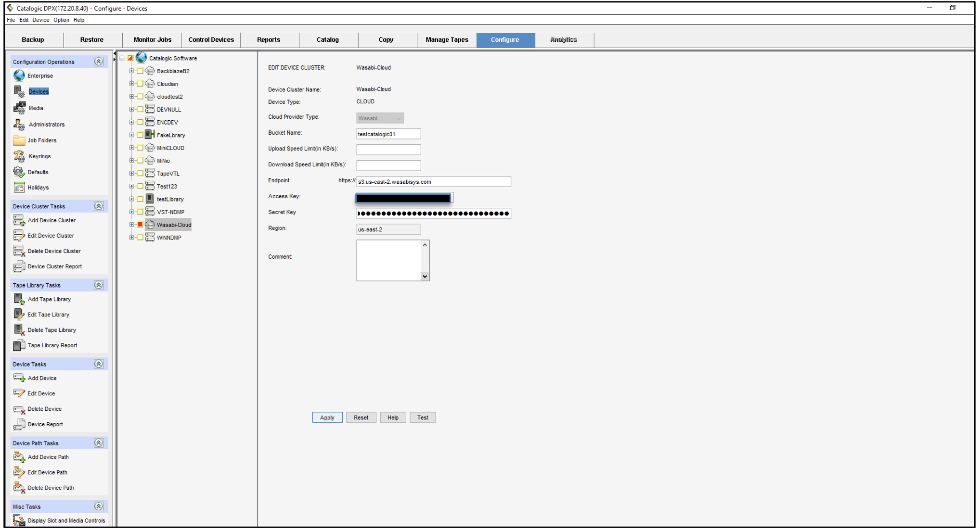Collapse the Catalogic Software tree root
This screenshot has width=980, height=531.
pyautogui.click(x=122, y=58)
